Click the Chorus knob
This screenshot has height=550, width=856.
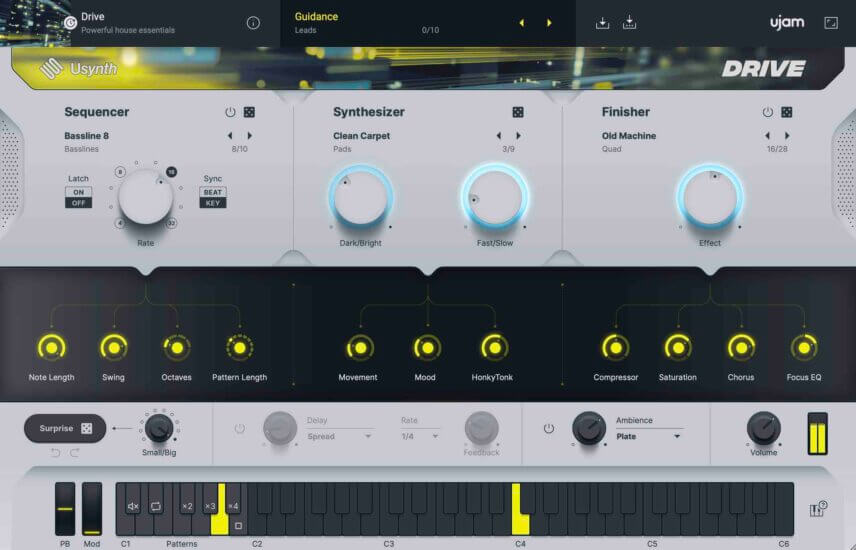[741, 347]
